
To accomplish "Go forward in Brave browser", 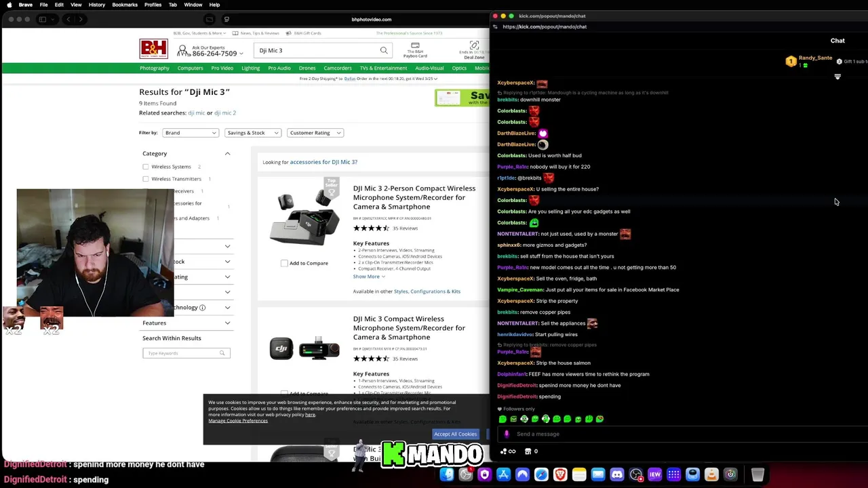I will pos(80,19).
